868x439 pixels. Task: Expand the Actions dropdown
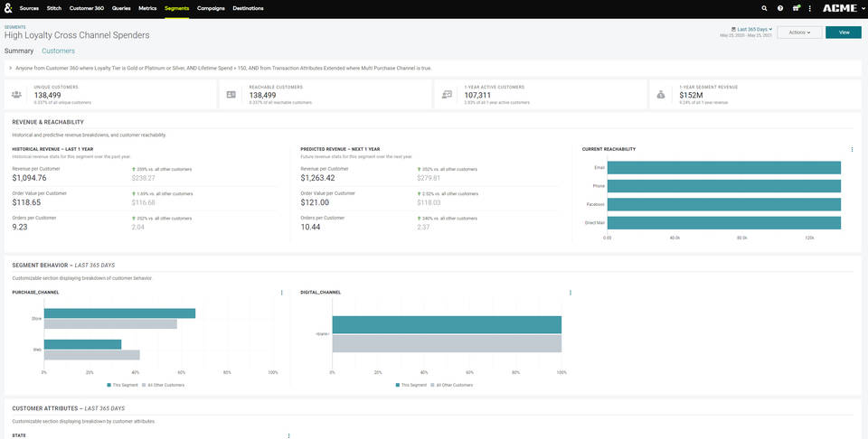click(799, 33)
